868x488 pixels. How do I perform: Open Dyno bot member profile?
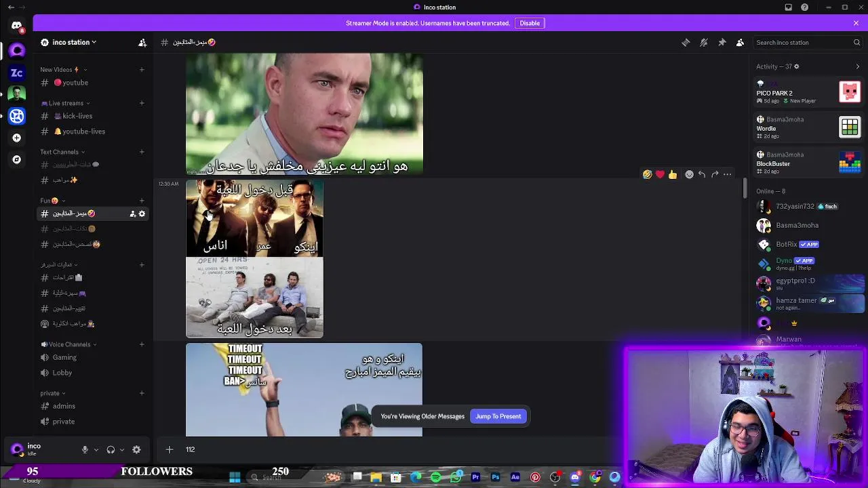[x=808, y=263]
